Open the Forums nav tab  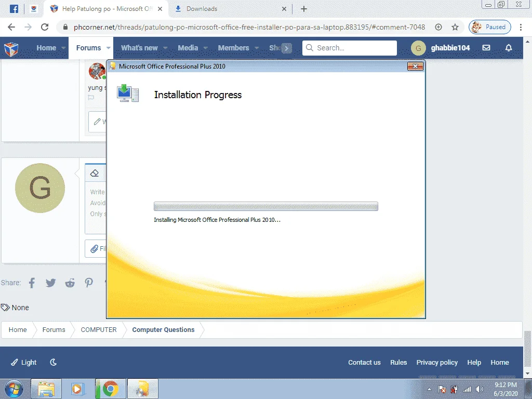tap(88, 48)
